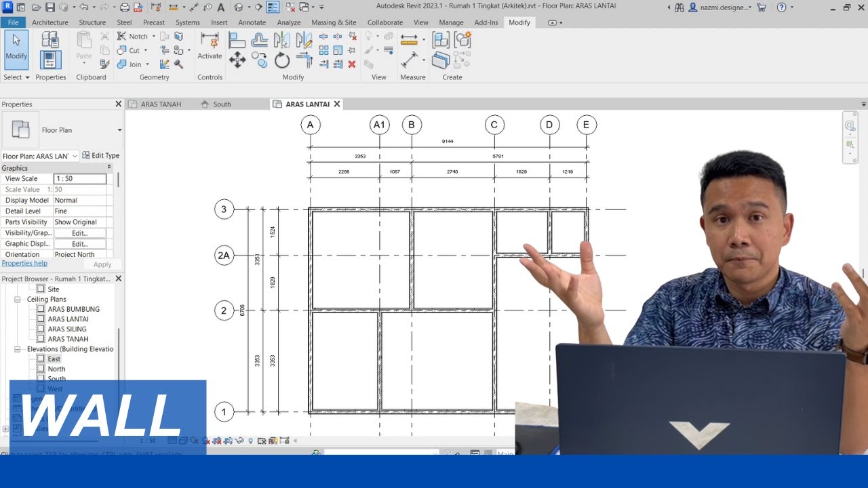Open the Massing & Site tab
868x488 pixels.
(x=334, y=22)
